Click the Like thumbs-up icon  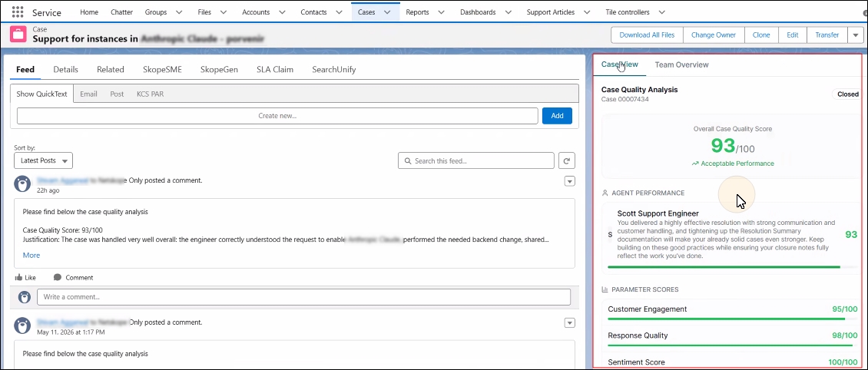click(x=19, y=278)
